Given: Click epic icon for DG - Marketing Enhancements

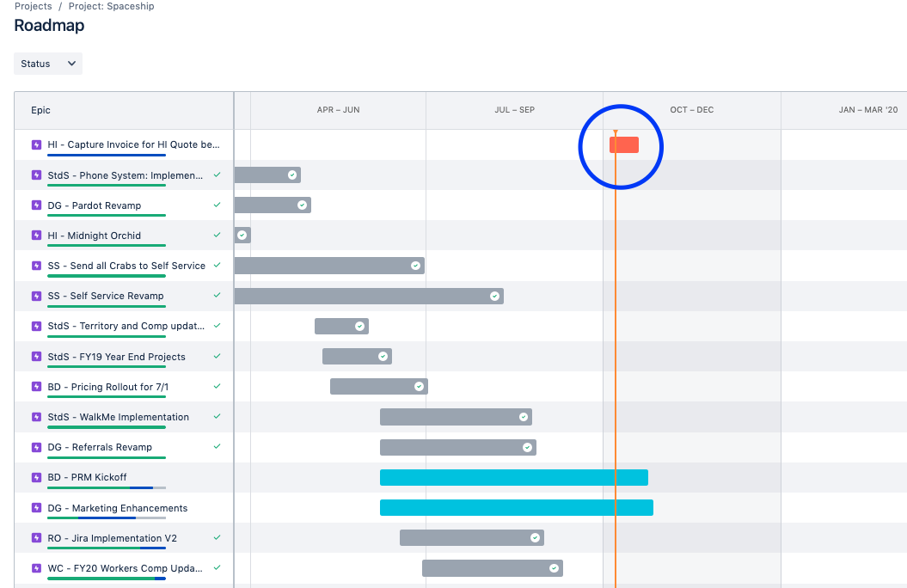Looking at the screenshot, I should click(x=36, y=508).
